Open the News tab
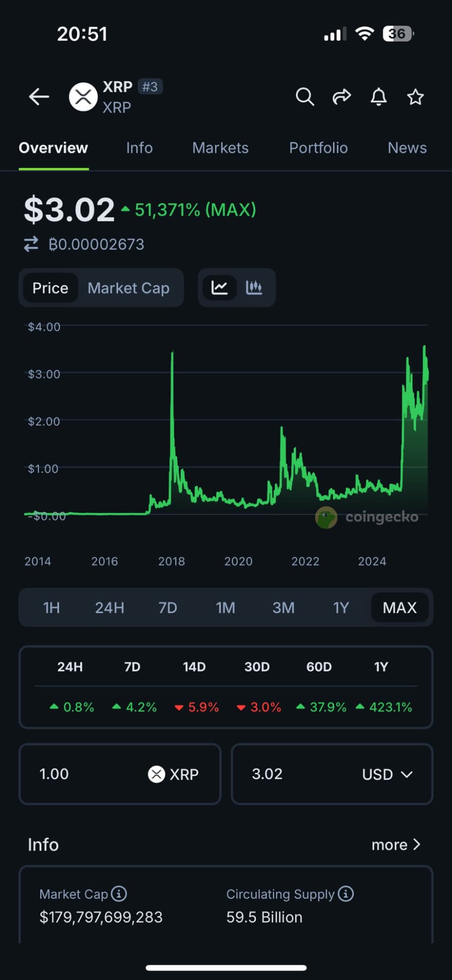Image resolution: width=452 pixels, height=980 pixels. (x=407, y=148)
